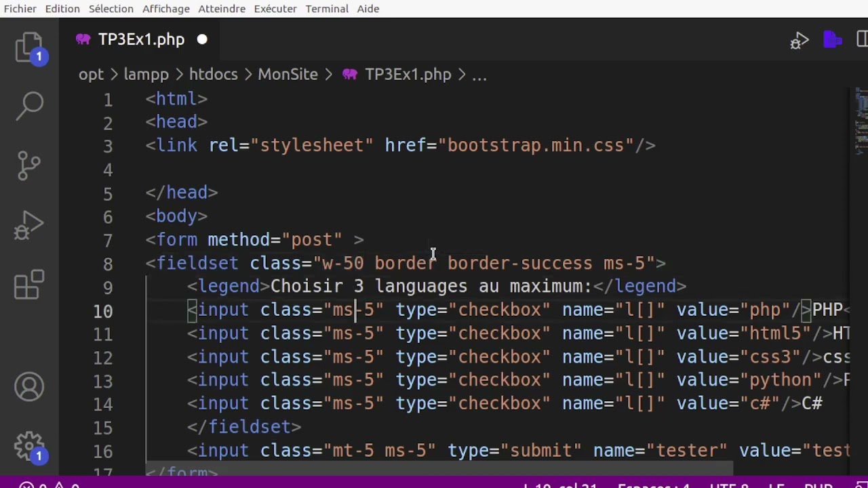The image size is (868, 488).
Task: Open the 'TP3Ex1.php' breadcrumb file entry
Action: (x=408, y=75)
